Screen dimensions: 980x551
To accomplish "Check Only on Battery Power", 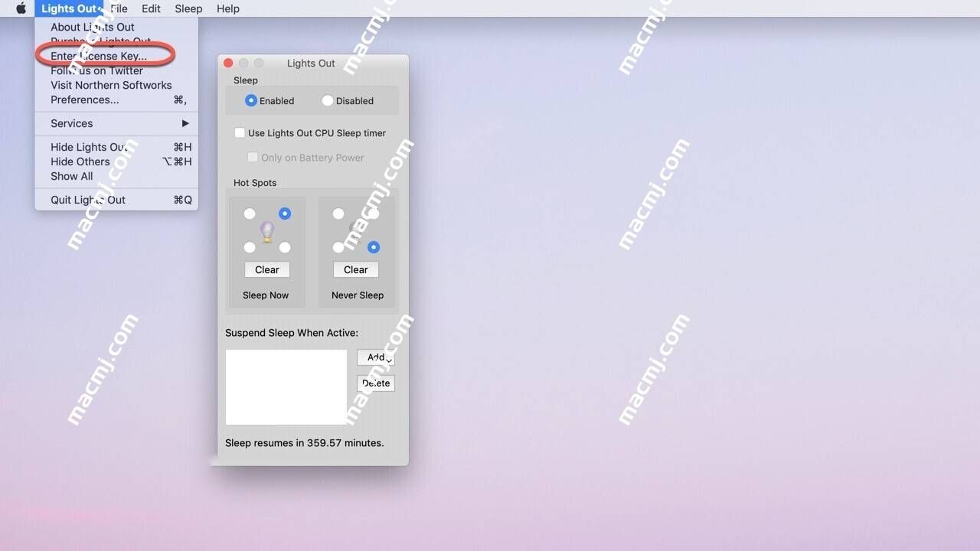I will tap(252, 157).
